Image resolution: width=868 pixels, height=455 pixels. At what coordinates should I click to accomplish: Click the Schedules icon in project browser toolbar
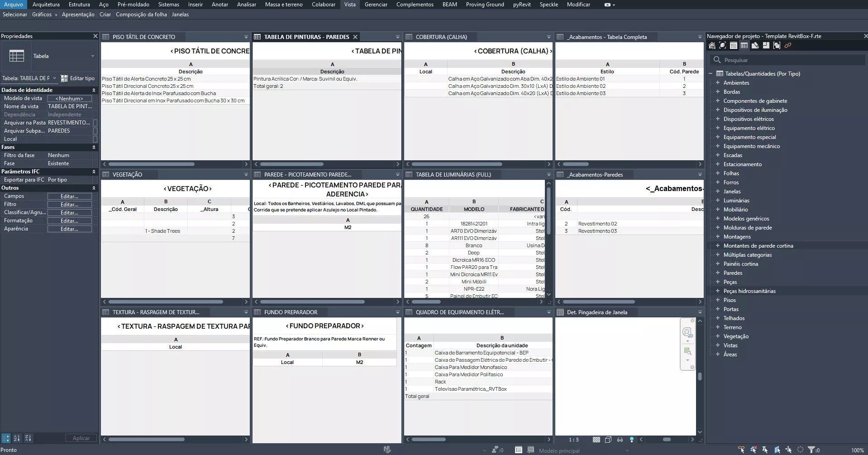[744, 45]
